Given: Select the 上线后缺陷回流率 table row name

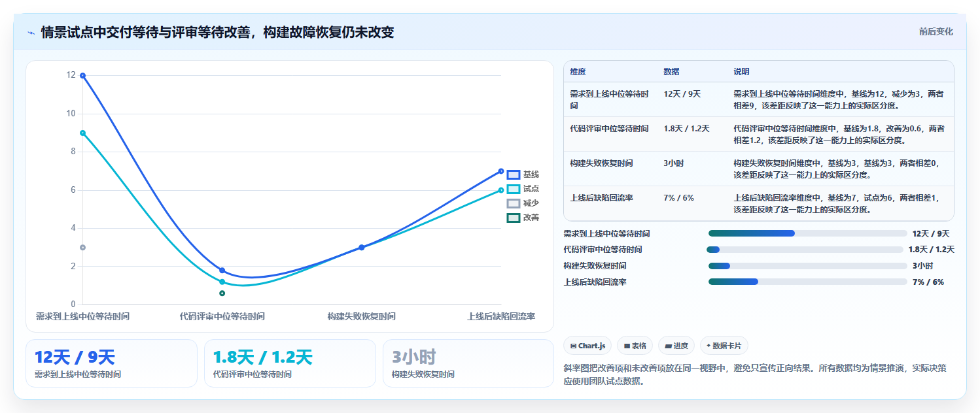Looking at the screenshot, I should (601, 198).
